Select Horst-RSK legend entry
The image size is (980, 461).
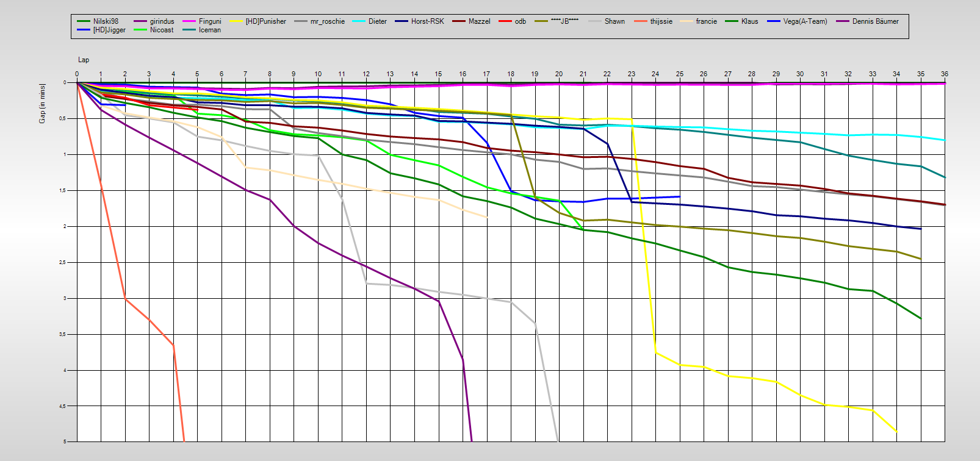(427, 21)
